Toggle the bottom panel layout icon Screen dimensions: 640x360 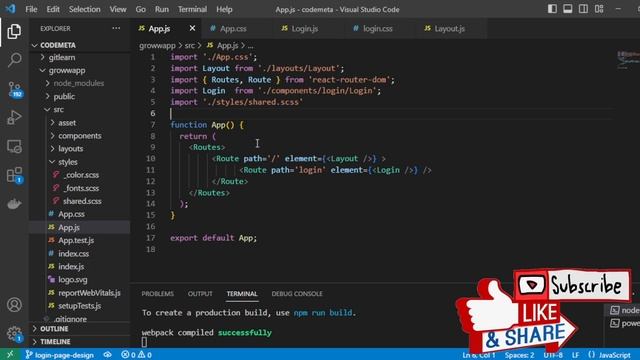tap(568, 9)
